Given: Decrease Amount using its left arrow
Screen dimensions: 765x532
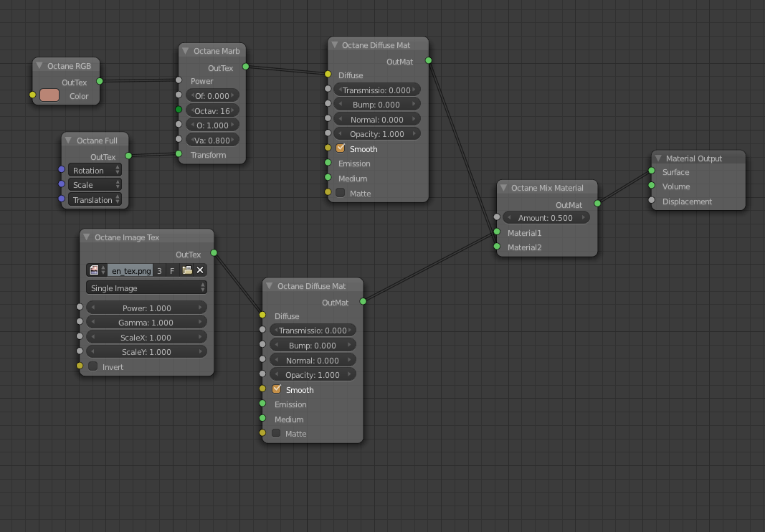Looking at the screenshot, I should point(509,218).
